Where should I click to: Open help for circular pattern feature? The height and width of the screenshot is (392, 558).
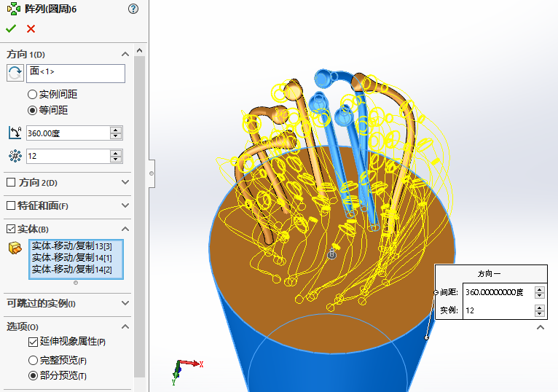click(133, 9)
